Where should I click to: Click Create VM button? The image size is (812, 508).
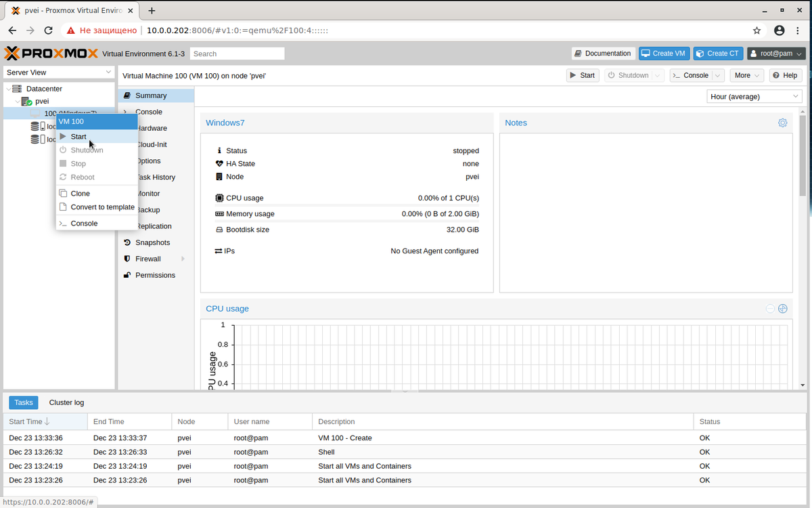(663, 54)
